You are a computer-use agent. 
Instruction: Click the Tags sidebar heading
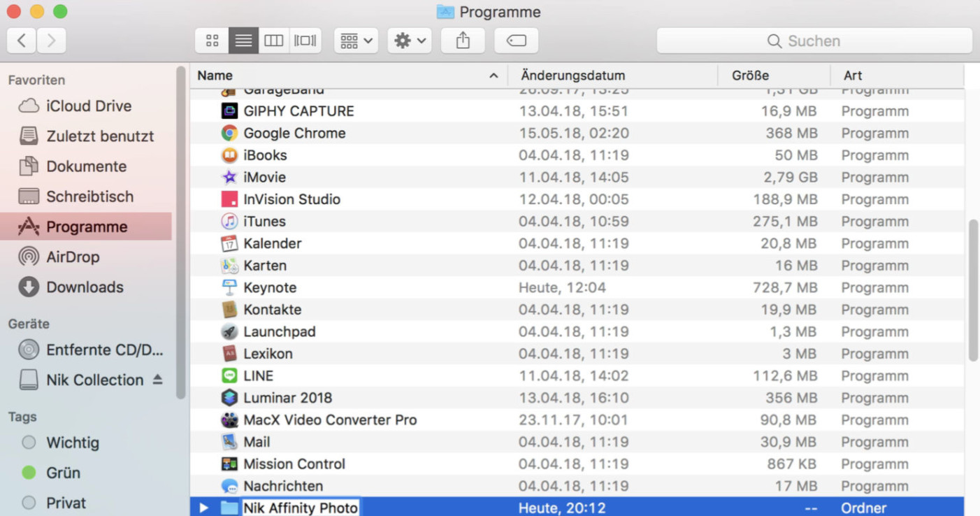click(x=22, y=417)
